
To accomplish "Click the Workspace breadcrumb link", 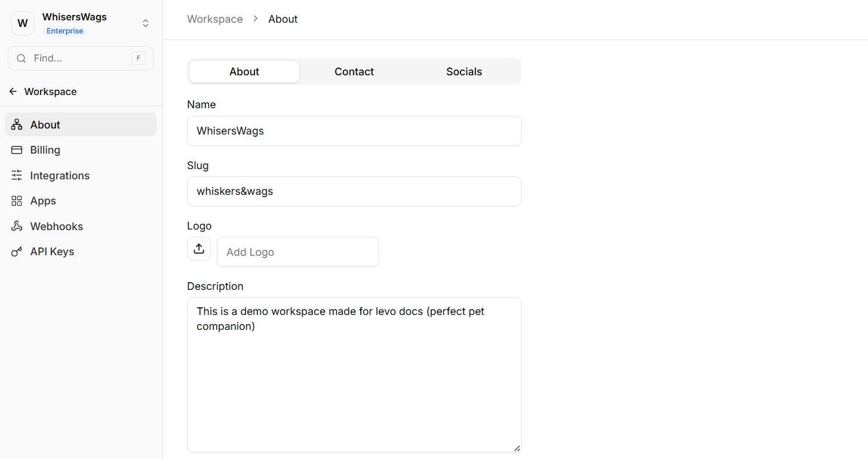I will (x=214, y=19).
